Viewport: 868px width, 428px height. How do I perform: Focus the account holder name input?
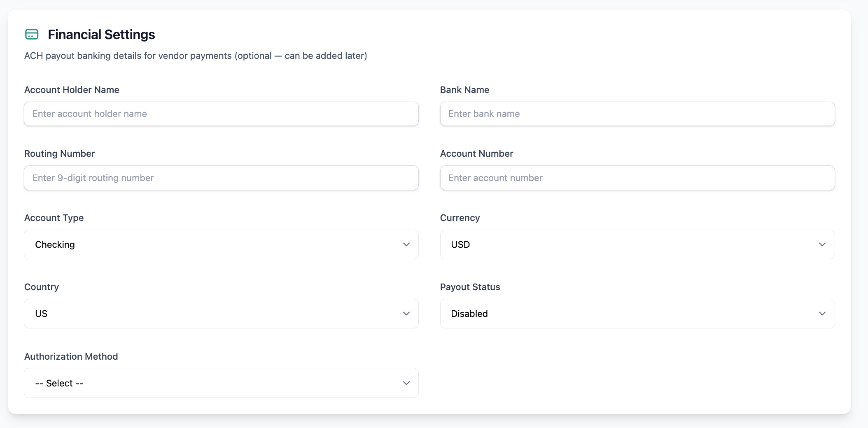click(221, 114)
